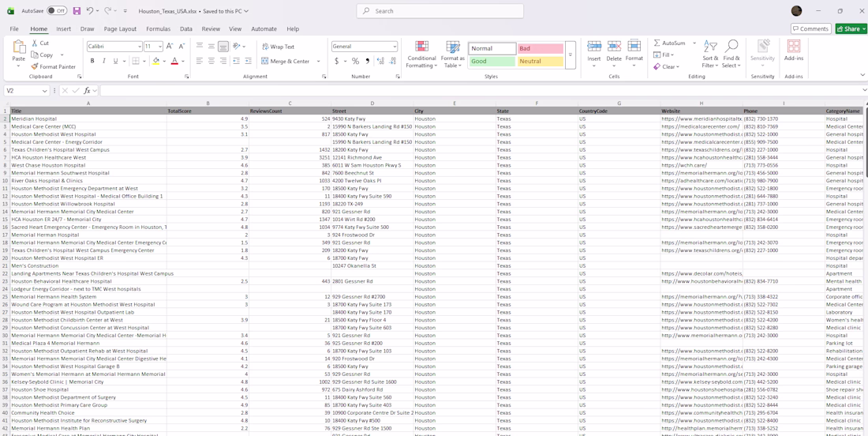Select column D header
868x436 pixels.
[372, 103]
